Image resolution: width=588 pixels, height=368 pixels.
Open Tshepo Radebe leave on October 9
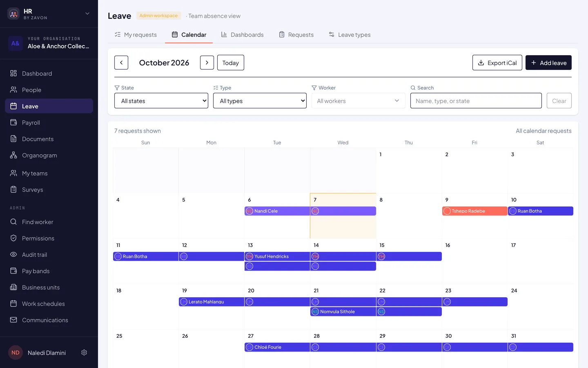point(475,211)
